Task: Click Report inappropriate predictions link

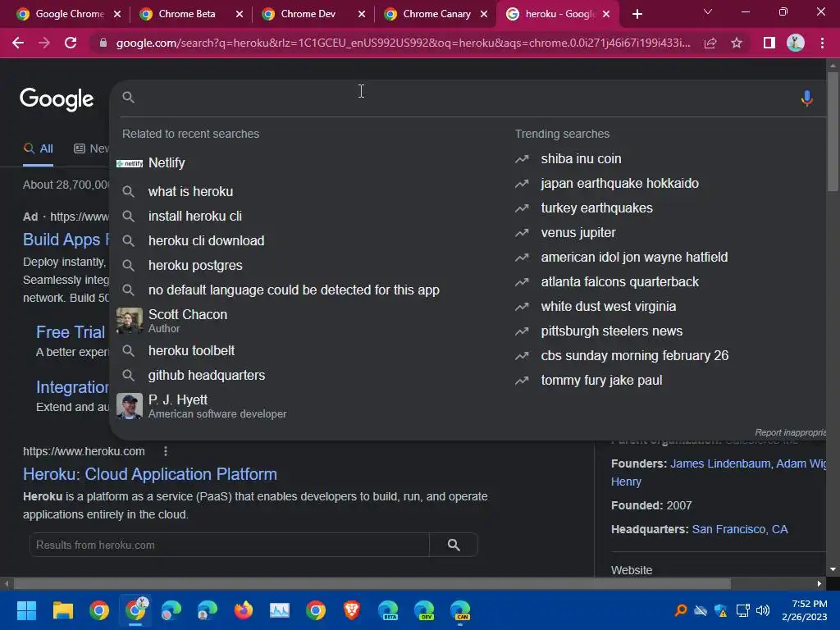Action: pos(790,432)
